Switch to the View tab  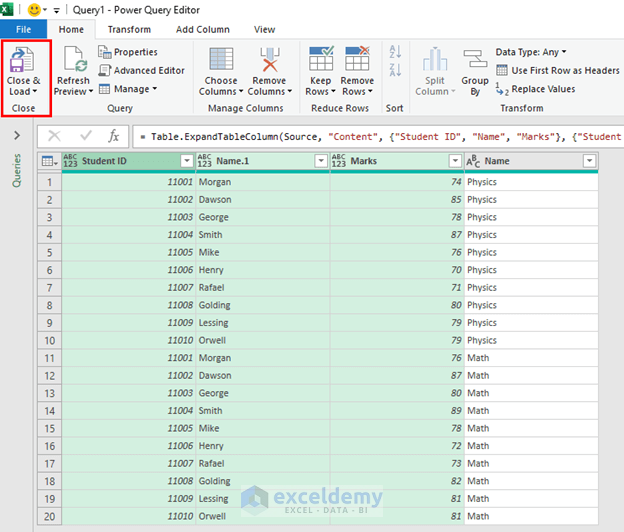[x=265, y=29]
